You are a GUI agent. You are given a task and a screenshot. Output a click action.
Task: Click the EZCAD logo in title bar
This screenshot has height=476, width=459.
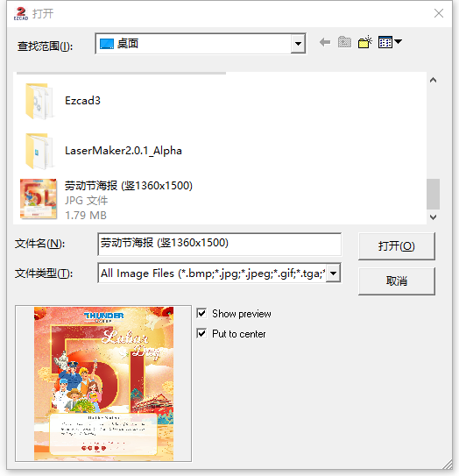(21, 14)
